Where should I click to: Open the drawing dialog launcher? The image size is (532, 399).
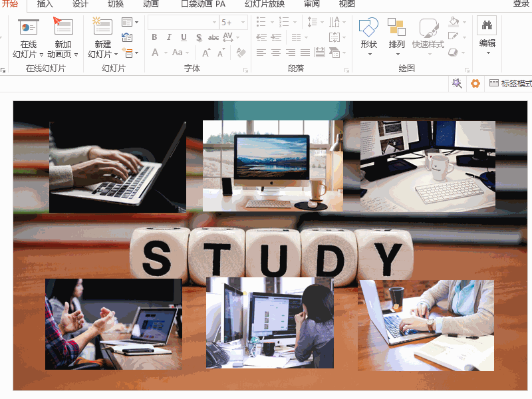(x=467, y=70)
